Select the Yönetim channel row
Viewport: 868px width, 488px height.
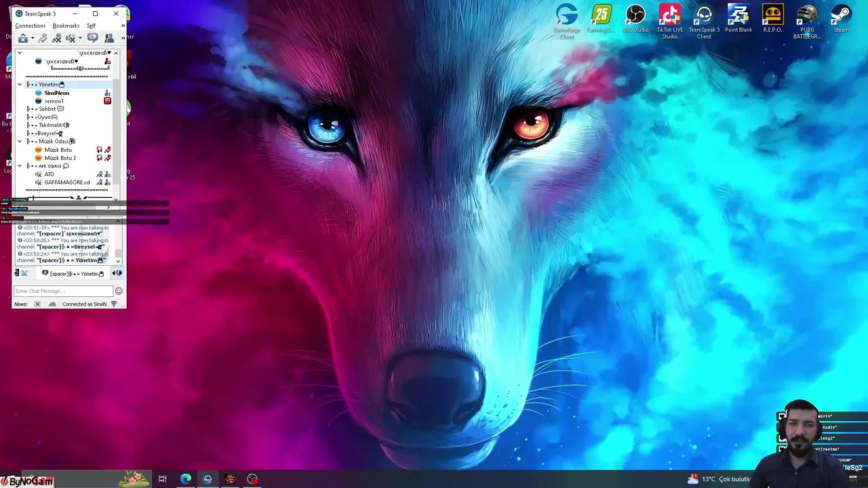68,85
